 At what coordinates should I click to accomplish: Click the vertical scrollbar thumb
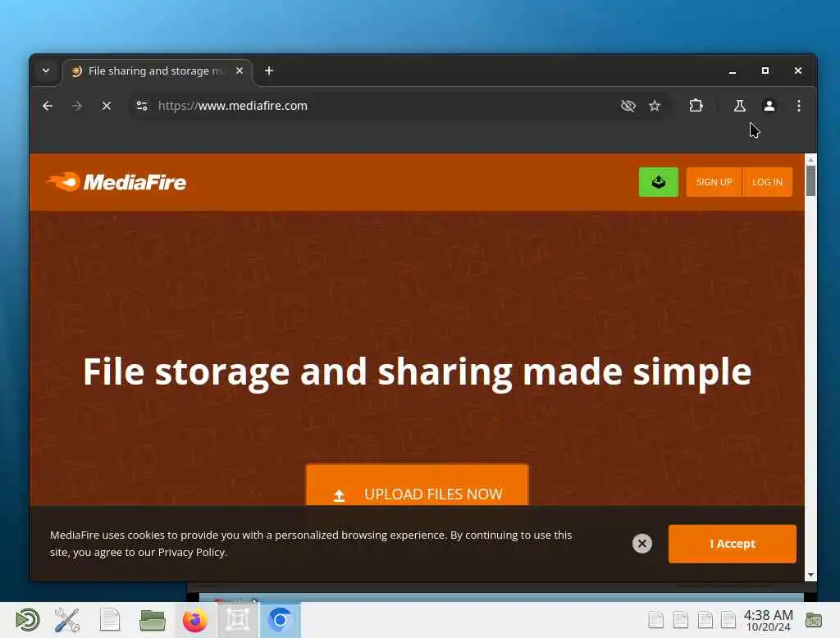click(810, 181)
